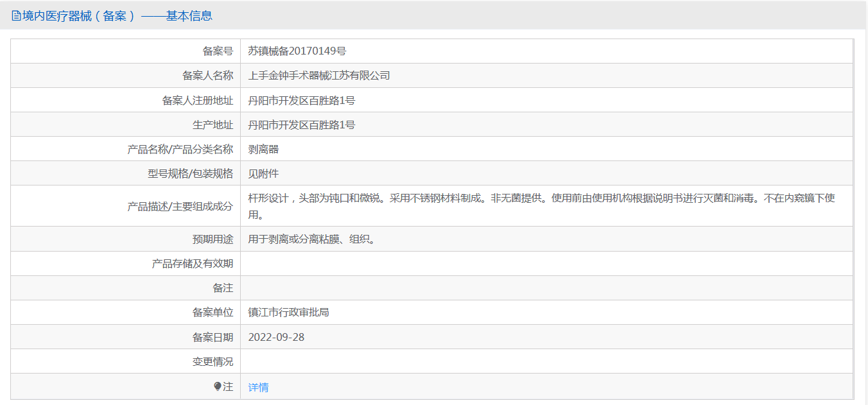Viewport: 868px width, 405px height.
Task: Click the page heading 境内医疗器械（备案）——基本信息
Action: click(x=117, y=16)
